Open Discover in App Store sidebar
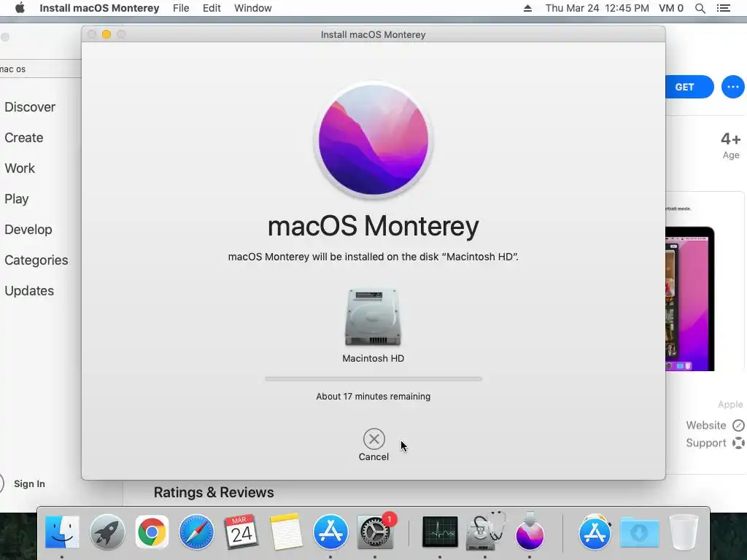Viewport: 747px width, 560px height. pos(30,107)
